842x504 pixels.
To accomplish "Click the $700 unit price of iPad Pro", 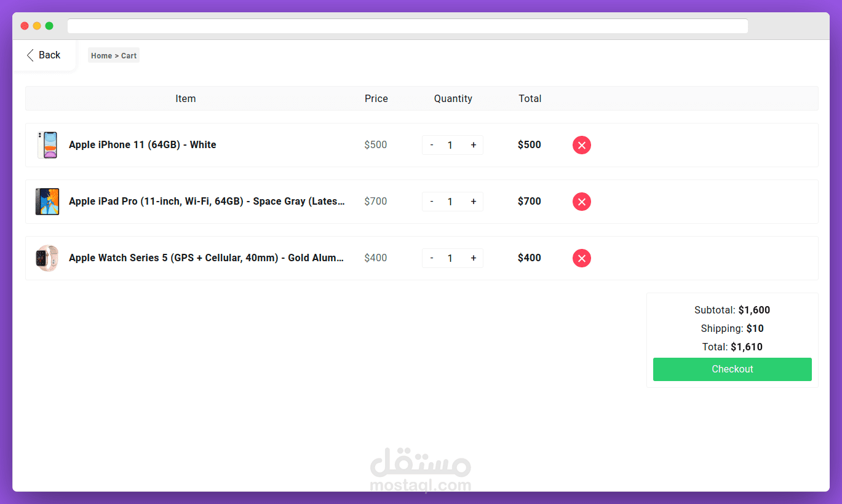I will click(x=376, y=202).
